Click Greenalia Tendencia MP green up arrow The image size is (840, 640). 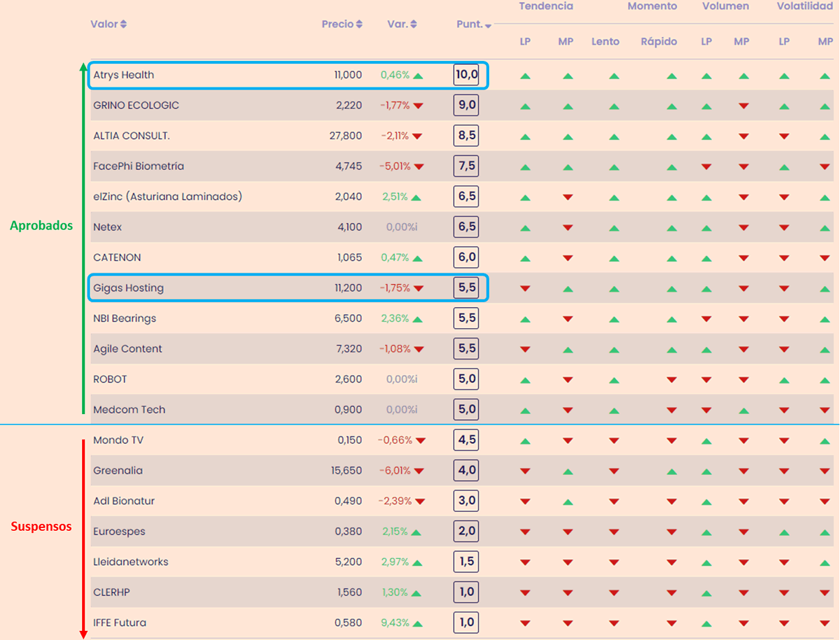568,471
